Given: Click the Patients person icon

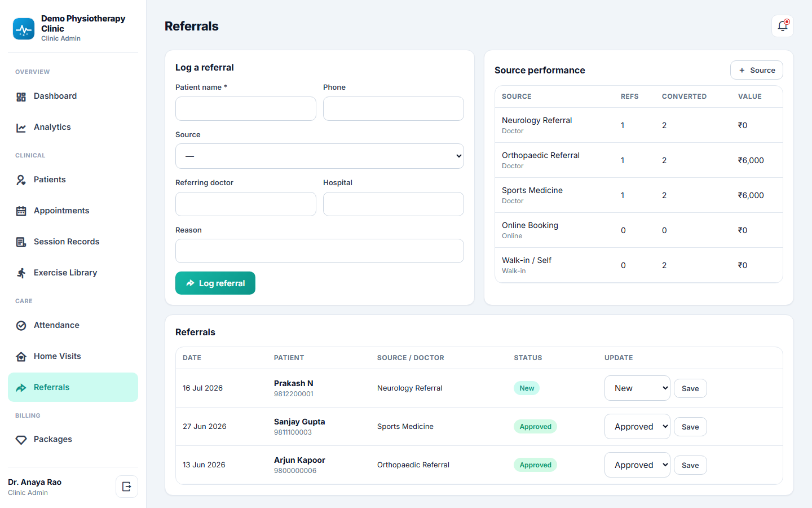Looking at the screenshot, I should click(x=21, y=180).
